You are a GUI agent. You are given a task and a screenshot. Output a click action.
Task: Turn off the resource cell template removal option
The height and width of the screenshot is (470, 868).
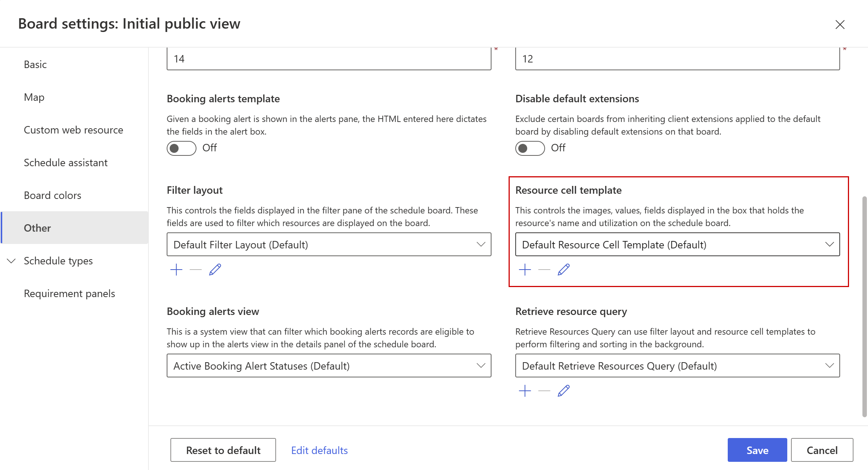[544, 270]
